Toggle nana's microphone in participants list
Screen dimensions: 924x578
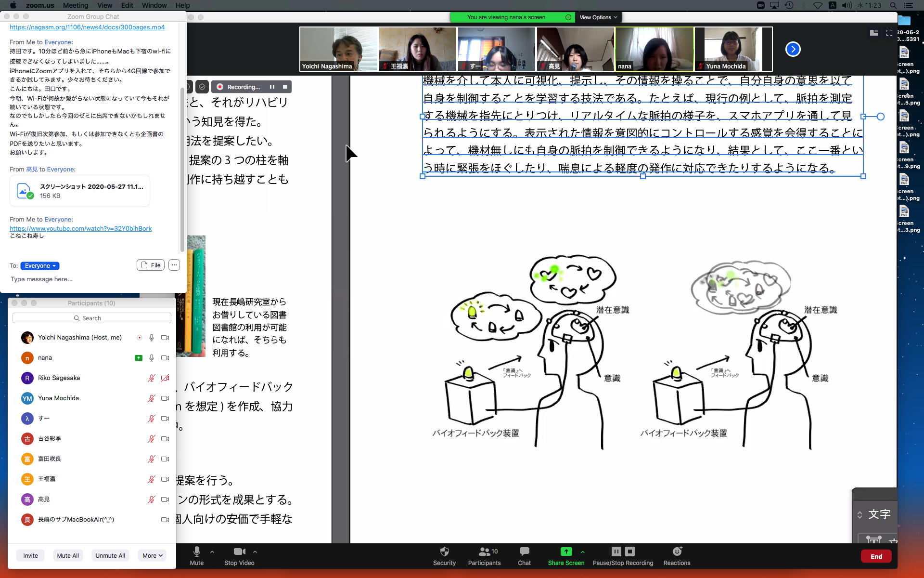tap(152, 358)
